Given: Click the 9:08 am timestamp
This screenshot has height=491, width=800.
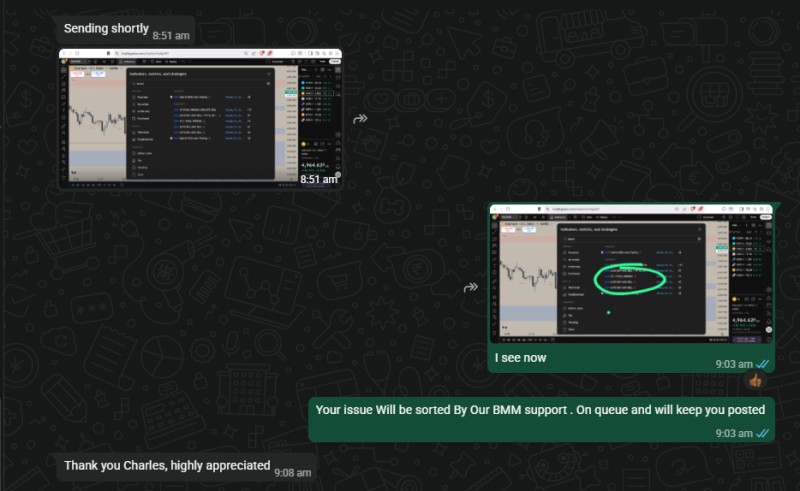Looking at the screenshot, I should tap(292, 473).
